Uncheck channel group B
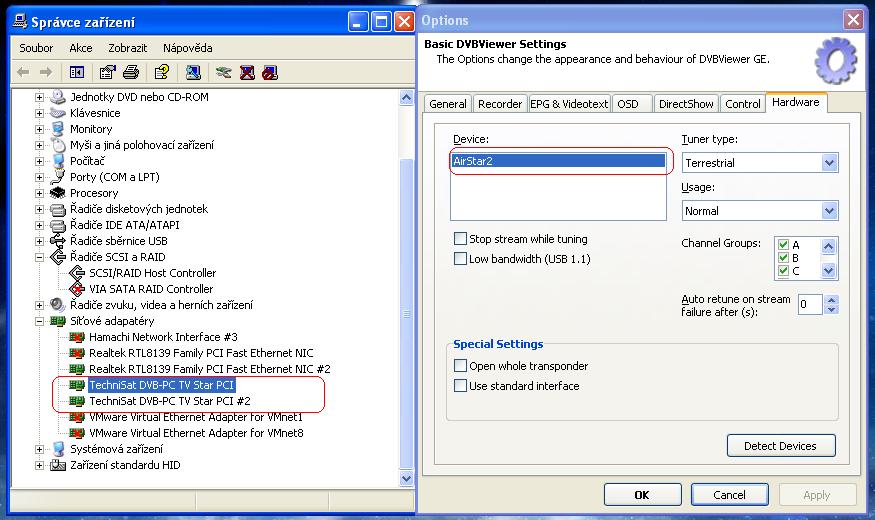Viewport: 875px width, 520px height. click(783, 258)
